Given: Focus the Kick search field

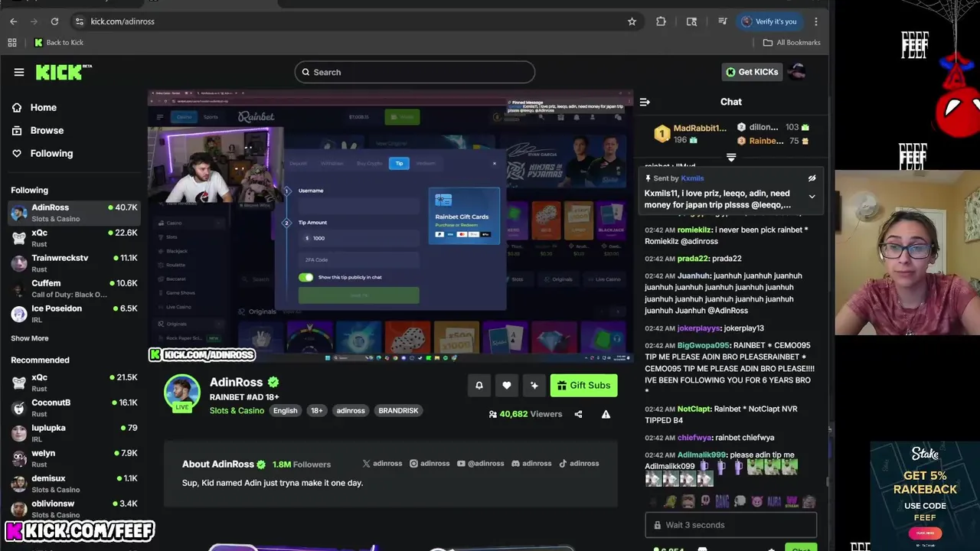Looking at the screenshot, I should point(414,72).
